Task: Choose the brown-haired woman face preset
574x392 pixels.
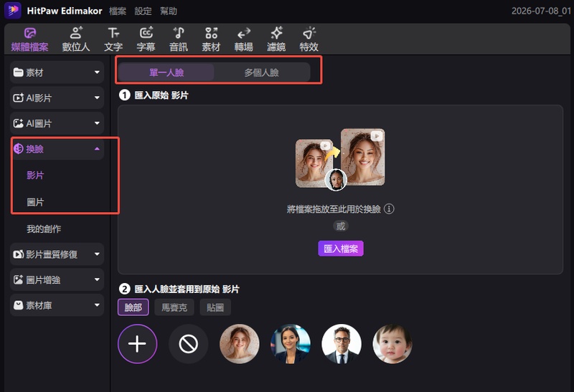Action: coord(239,344)
